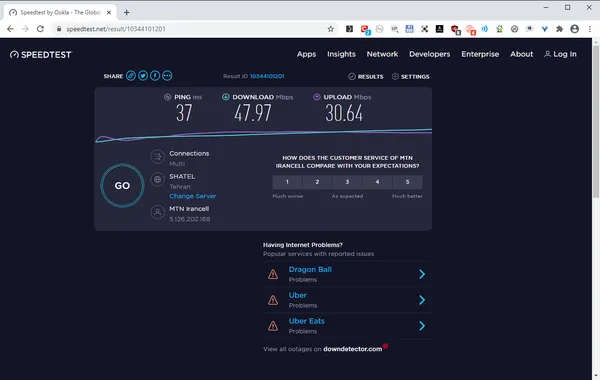Open the browser extensions puzzle icon

pos(559,29)
